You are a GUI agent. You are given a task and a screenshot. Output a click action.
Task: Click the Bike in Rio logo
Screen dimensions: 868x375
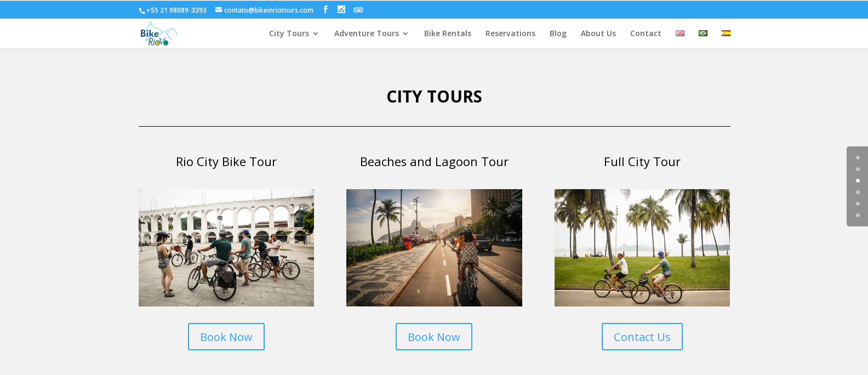point(158,33)
